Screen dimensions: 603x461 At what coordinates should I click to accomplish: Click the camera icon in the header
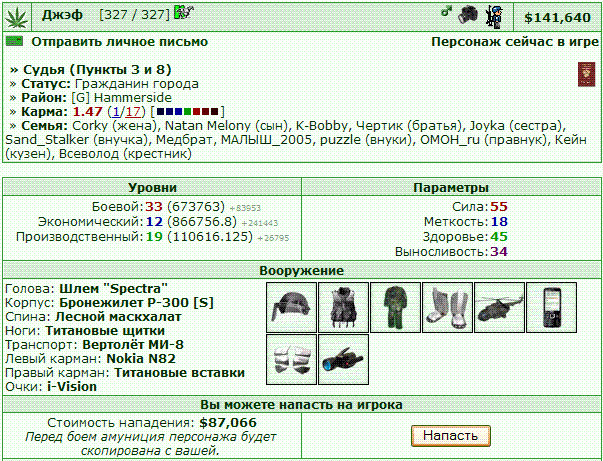point(468,15)
